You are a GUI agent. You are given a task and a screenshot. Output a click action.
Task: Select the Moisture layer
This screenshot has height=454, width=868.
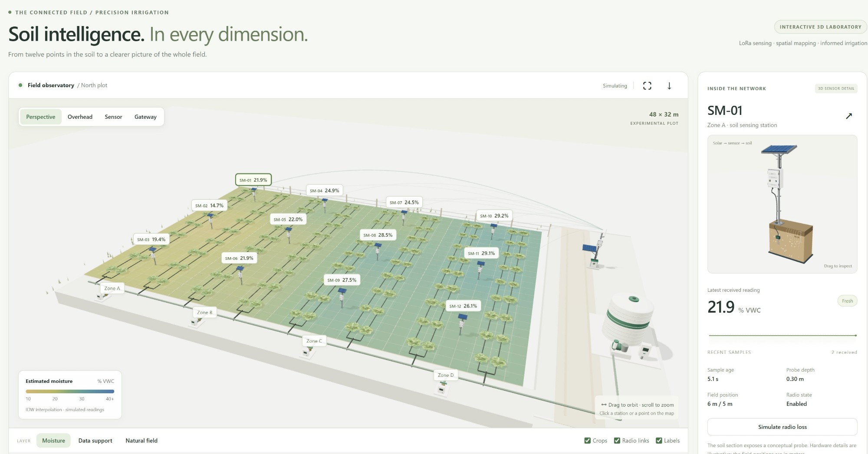click(53, 441)
